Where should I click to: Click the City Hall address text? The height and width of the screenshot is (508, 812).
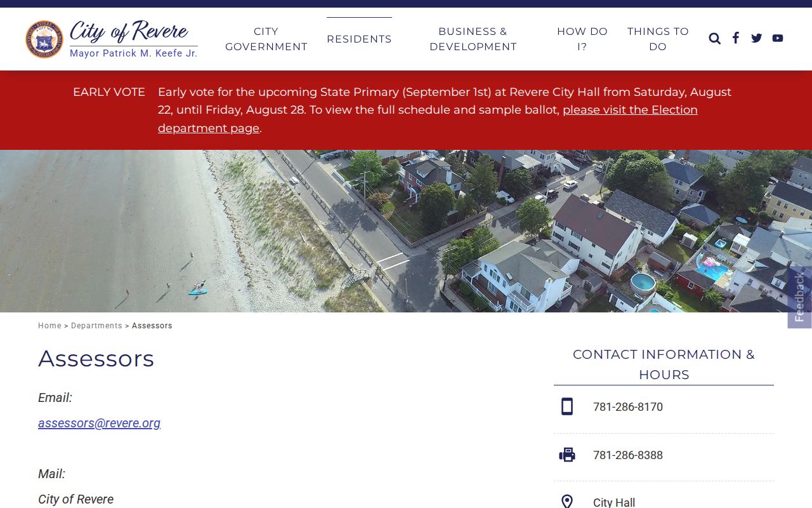[x=614, y=502]
